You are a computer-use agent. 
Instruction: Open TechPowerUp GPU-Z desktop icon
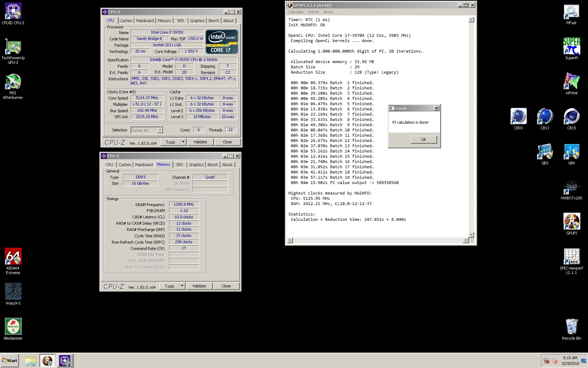pyautogui.click(x=13, y=51)
